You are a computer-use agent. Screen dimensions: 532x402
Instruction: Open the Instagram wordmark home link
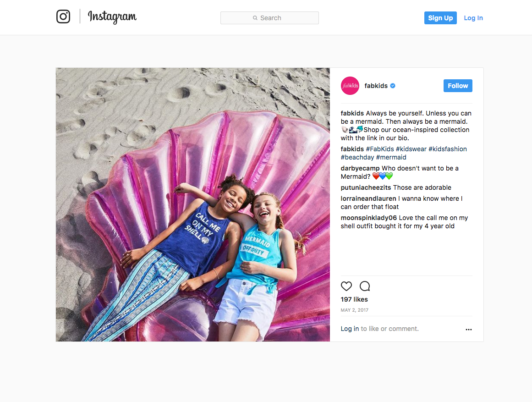click(112, 17)
